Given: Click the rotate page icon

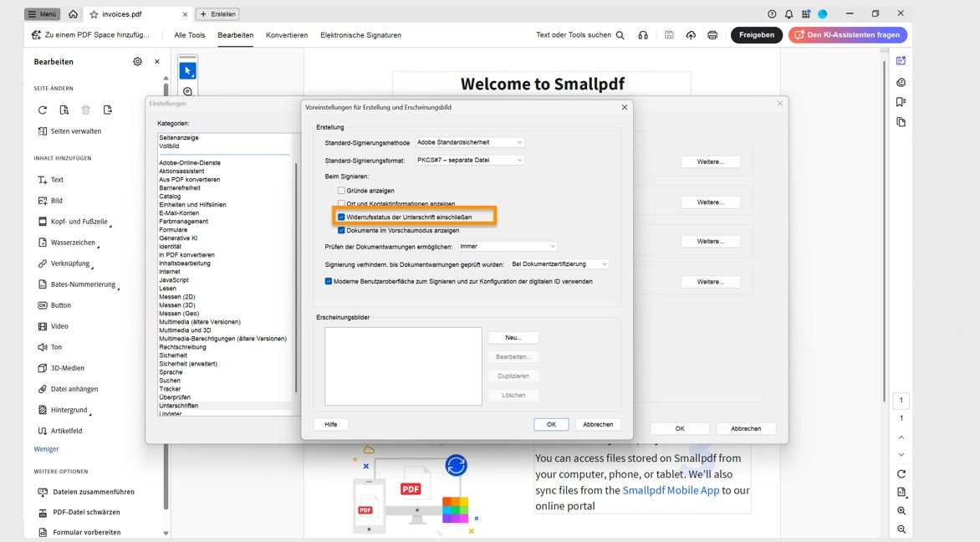Looking at the screenshot, I should click(43, 110).
